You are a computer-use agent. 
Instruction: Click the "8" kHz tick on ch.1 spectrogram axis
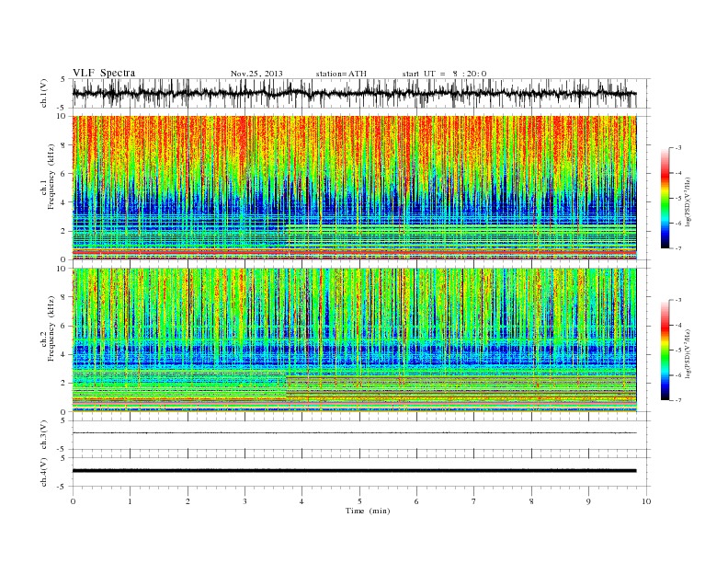64,145
